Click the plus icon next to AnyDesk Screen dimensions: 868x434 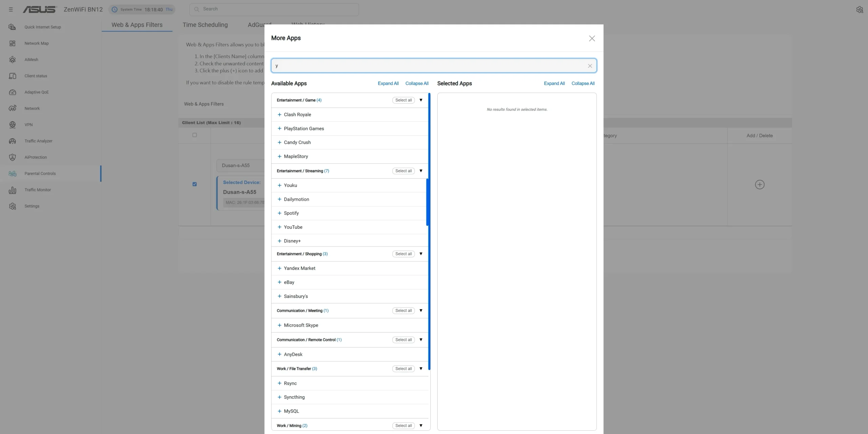279,354
